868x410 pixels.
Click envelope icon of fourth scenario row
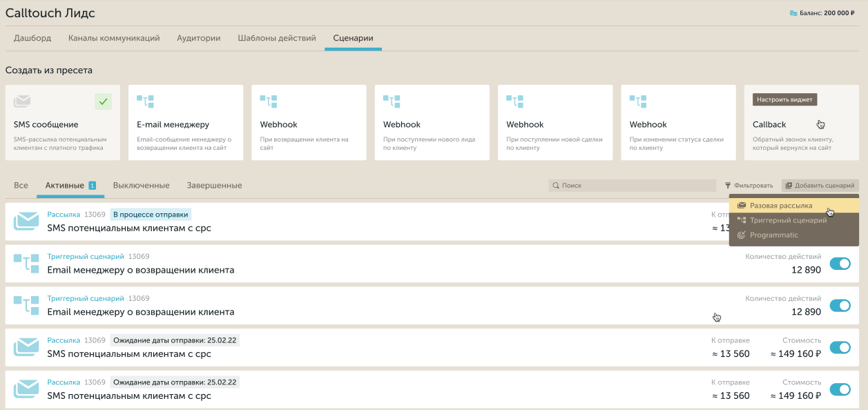(26, 347)
